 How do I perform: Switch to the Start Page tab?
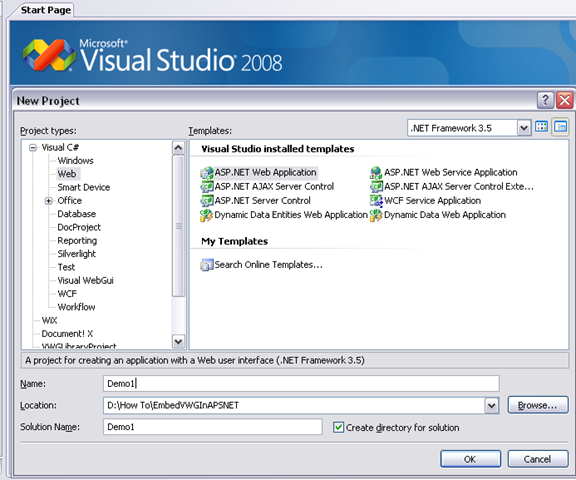click(46, 10)
